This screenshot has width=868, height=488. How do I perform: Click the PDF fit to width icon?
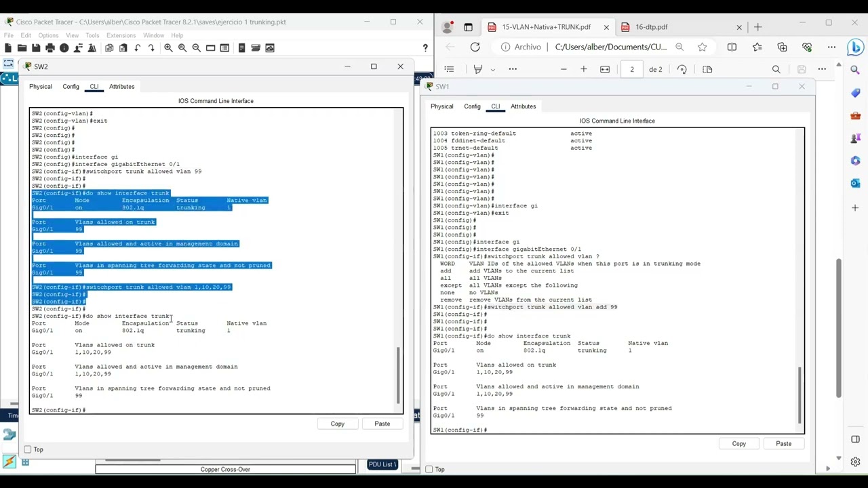pos(605,69)
